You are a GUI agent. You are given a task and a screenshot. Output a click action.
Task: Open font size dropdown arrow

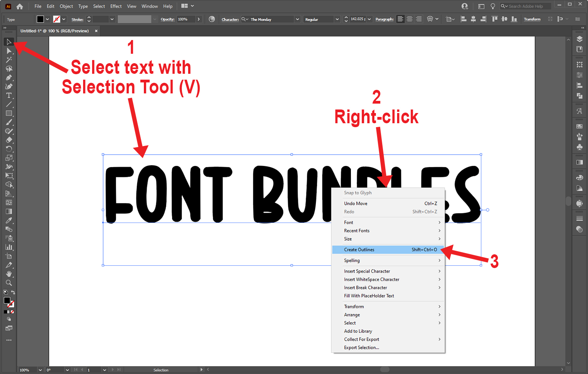pyautogui.click(x=369, y=19)
